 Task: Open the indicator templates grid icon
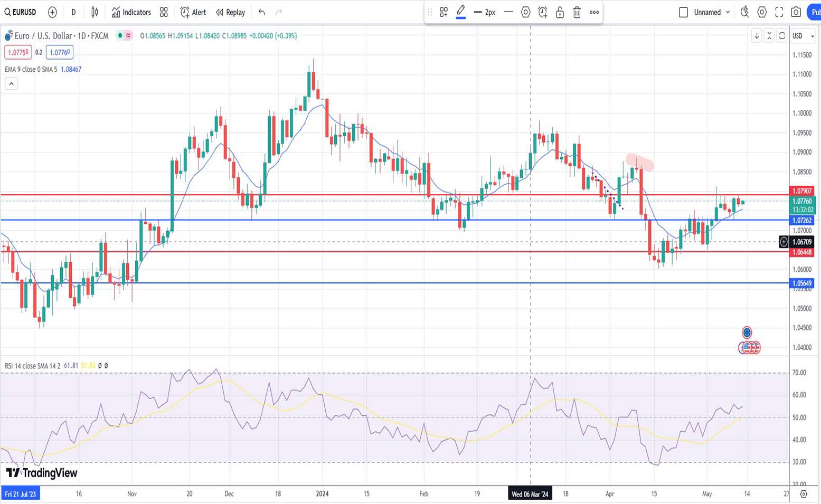[164, 12]
